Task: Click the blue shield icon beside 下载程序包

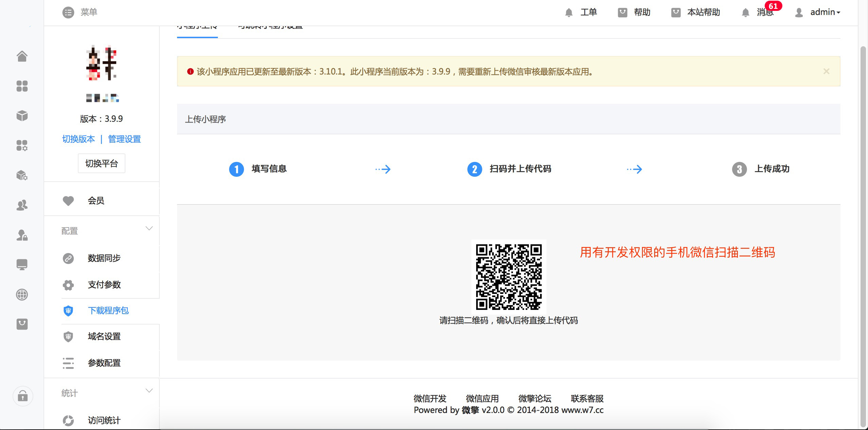Action: click(68, 311)
